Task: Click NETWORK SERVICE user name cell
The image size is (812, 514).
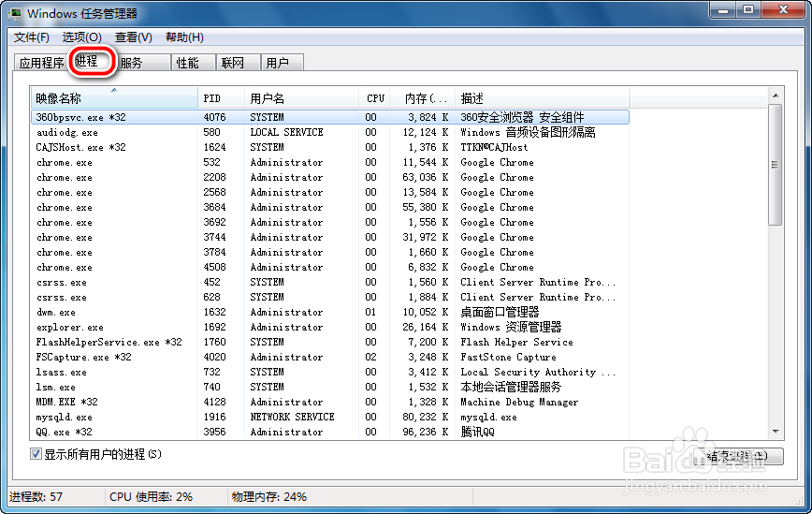Action: (293, 418)
